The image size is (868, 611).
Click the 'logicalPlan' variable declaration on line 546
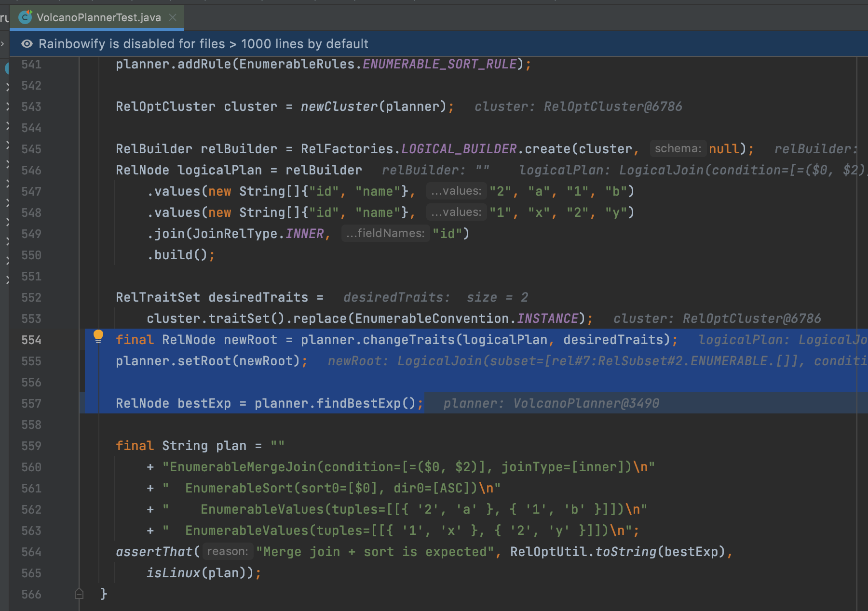pyautogui.click(x=220, y=170)
